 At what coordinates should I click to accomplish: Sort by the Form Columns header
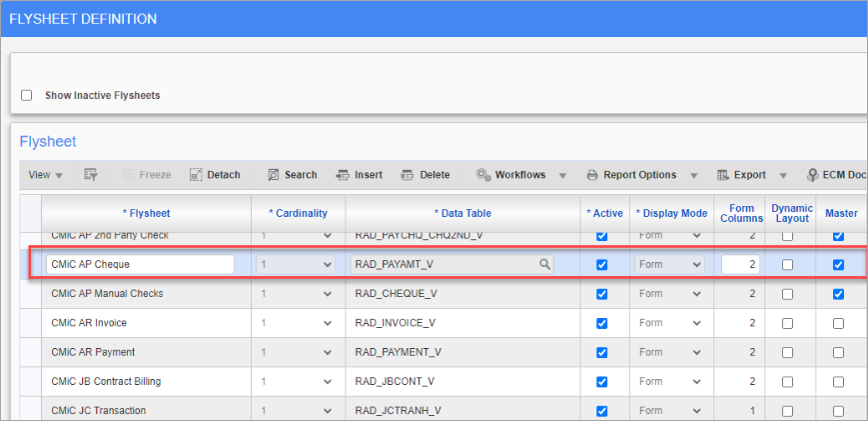[739, 213]
